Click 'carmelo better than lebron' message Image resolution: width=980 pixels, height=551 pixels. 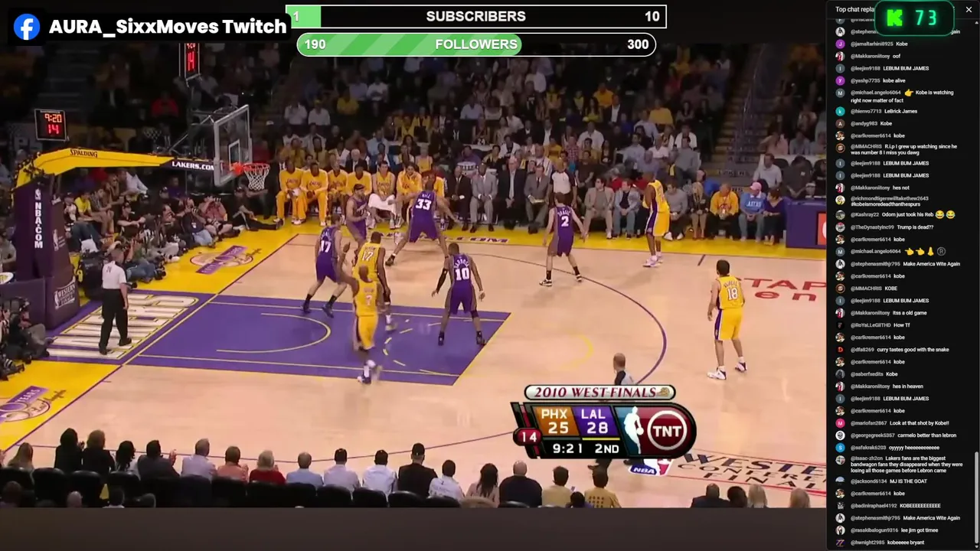(927, 435)
